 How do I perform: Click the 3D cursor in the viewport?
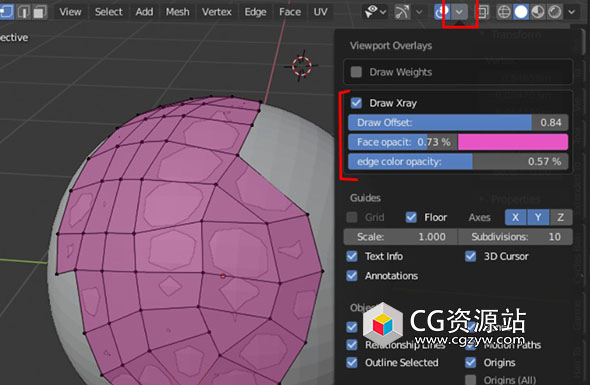[x=301, y=66]
